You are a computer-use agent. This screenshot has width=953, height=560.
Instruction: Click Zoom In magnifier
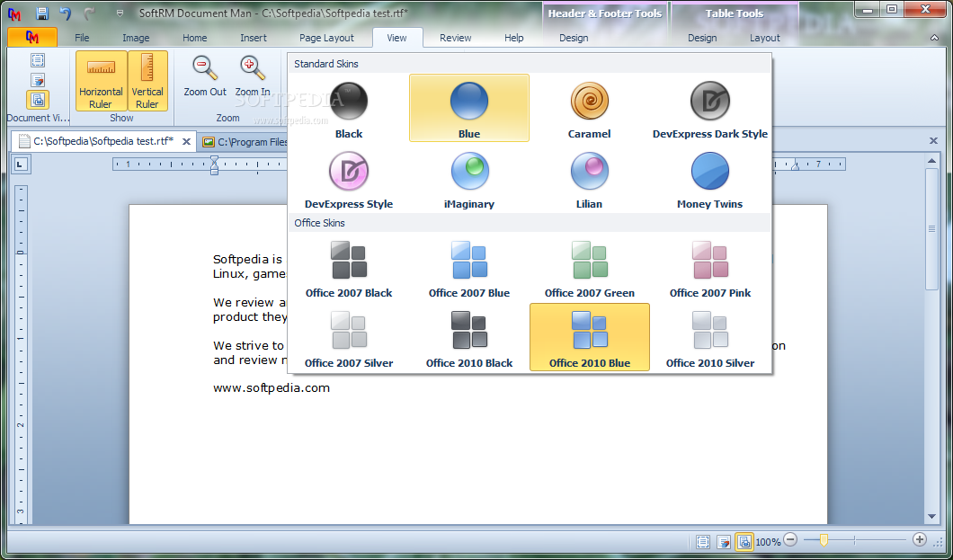253,76
